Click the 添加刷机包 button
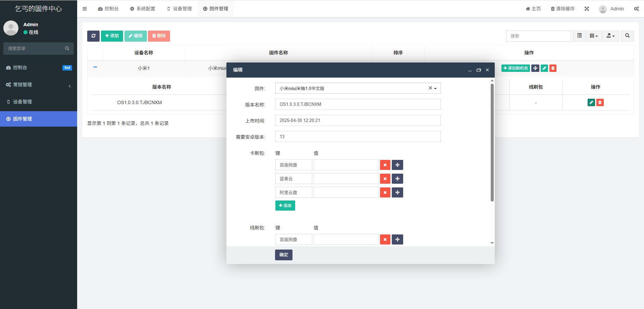The height and width of the screenshot is (309, 644). coord(516,68)
